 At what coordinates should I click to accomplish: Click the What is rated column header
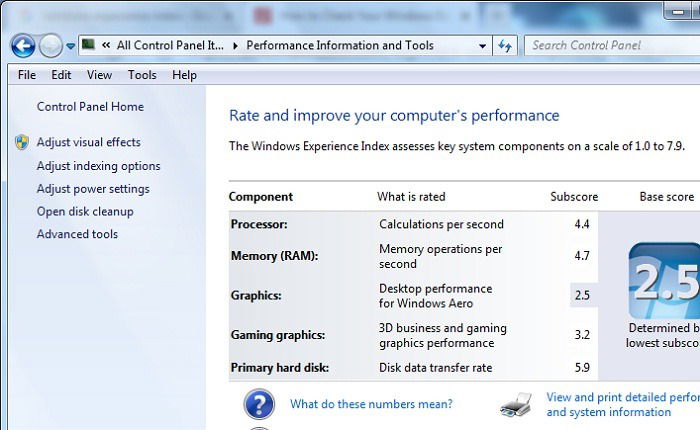coord(411,197)
